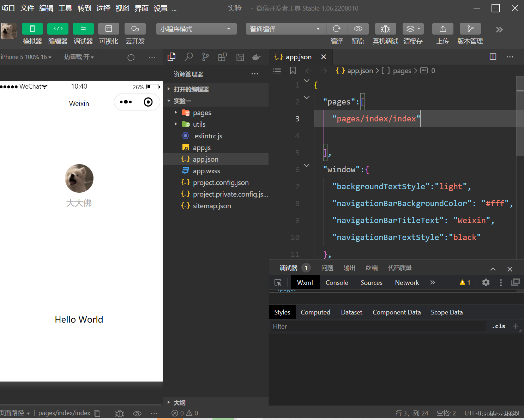Open resource manager more options
The height and width of the screenshot is (420, 524).
255,74
